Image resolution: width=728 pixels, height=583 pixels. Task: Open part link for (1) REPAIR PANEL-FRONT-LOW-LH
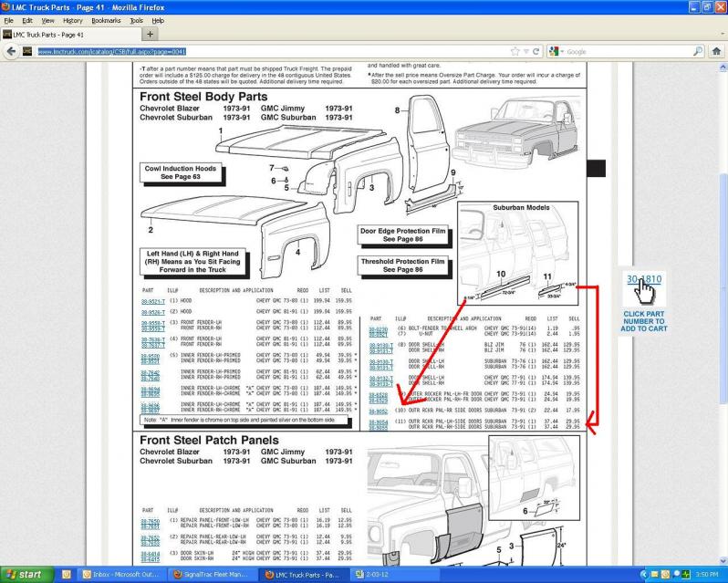[x=150, y=521]
